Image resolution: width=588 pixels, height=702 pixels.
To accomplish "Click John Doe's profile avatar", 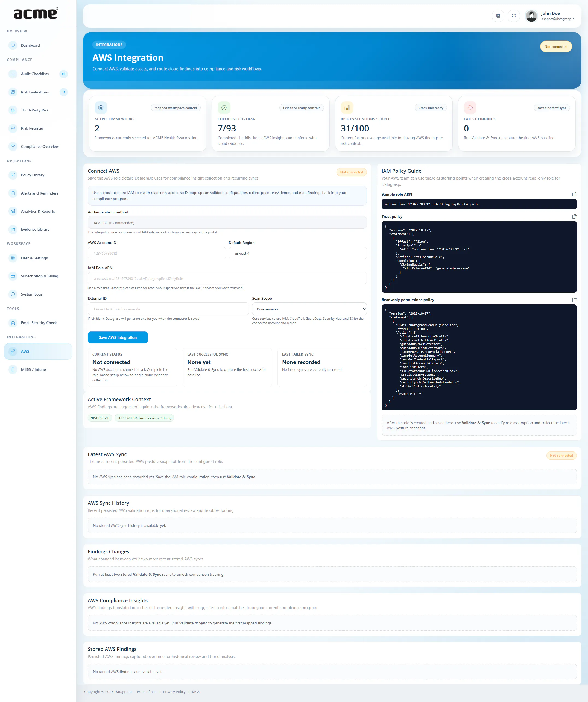I will (x=531, y=16).
